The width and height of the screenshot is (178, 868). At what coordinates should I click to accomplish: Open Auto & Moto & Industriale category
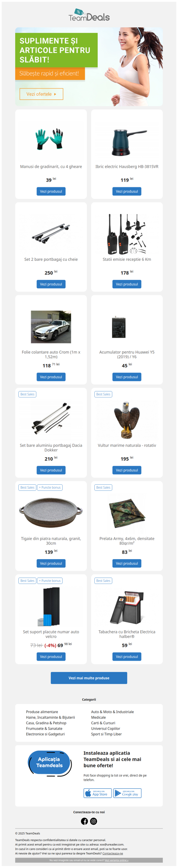click(112, 712)
